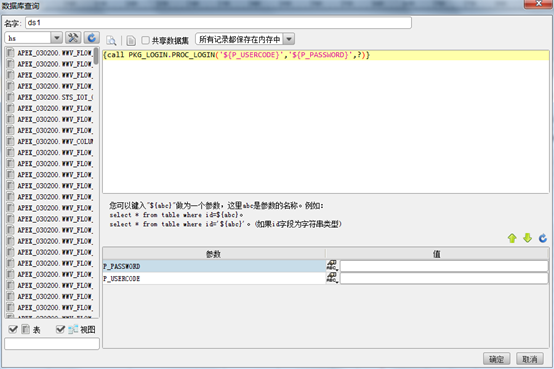Refresh the table list with blue arrow icon
Image resolution: width=554 pixels, height=369 pixels.
[x=92, y=37]
